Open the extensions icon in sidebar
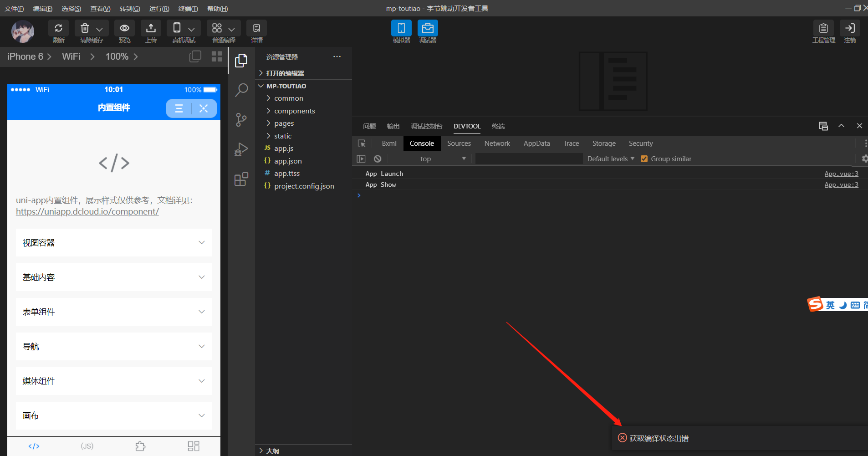Image resolution: width=868 pixels, height=456 pixels. pos(241,179)
